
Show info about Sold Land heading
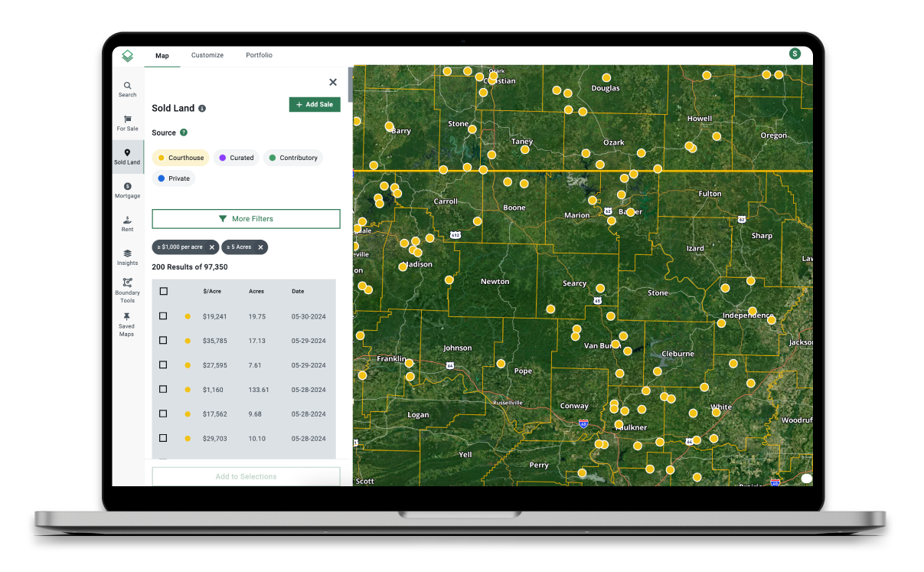pyautogui.click(x=202, y=109)
